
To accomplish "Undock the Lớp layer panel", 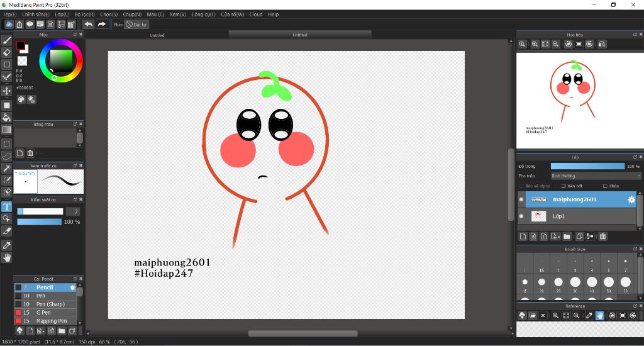I will point(635,157).
